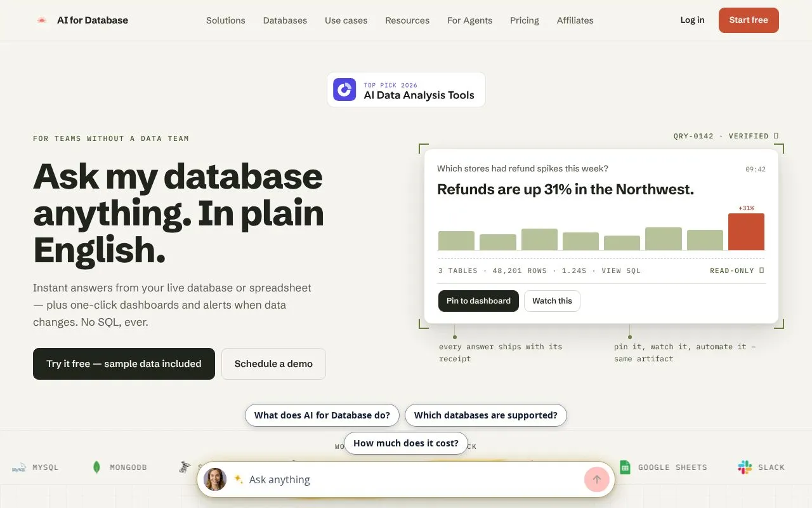
Task: Select the Which databases are supported? chip
Action: (x=486, y=415)
